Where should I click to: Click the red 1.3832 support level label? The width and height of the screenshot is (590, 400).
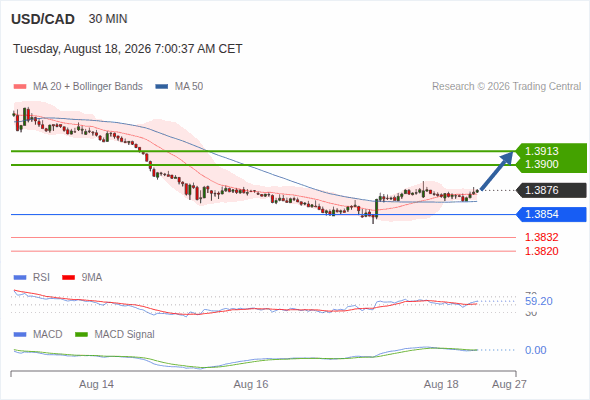pyautogui.click(x=541, y=237)
